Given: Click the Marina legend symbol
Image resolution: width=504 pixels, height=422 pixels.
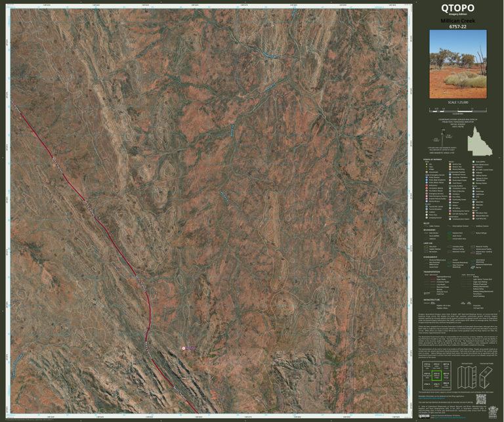Looking at the screenshot, I should (474, 267).
